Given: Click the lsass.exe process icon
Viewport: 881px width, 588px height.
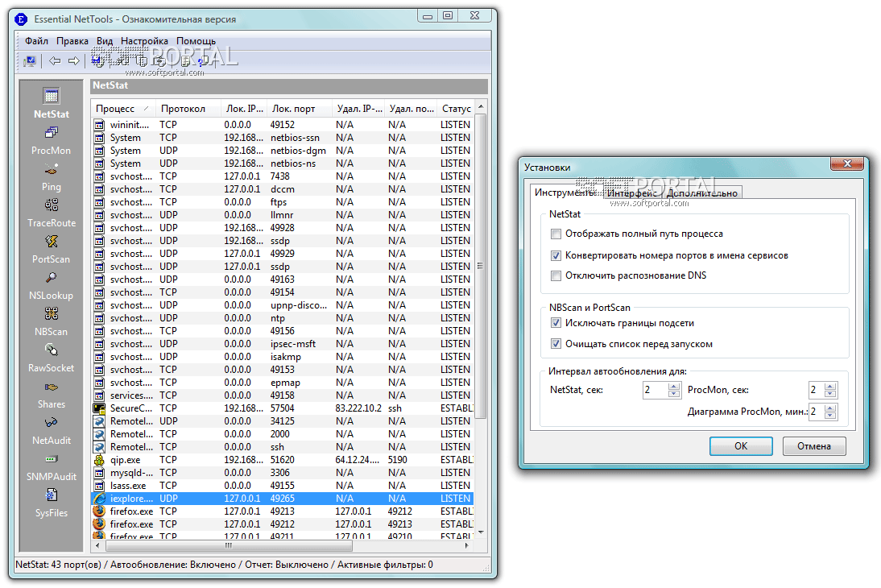Looking at the screenshot, I should point(99,486).
